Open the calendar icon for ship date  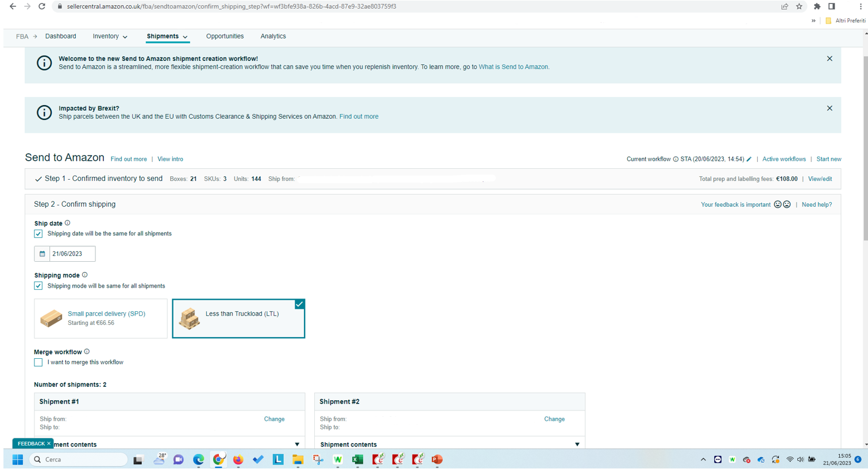point(42,254)
